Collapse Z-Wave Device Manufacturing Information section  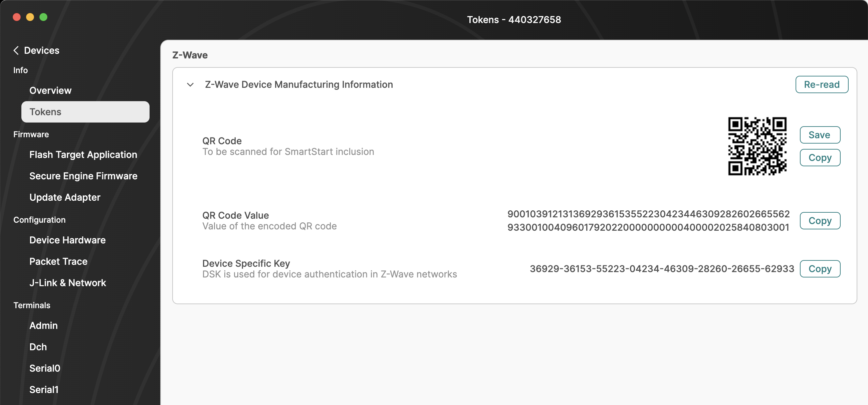pos(190,84)
